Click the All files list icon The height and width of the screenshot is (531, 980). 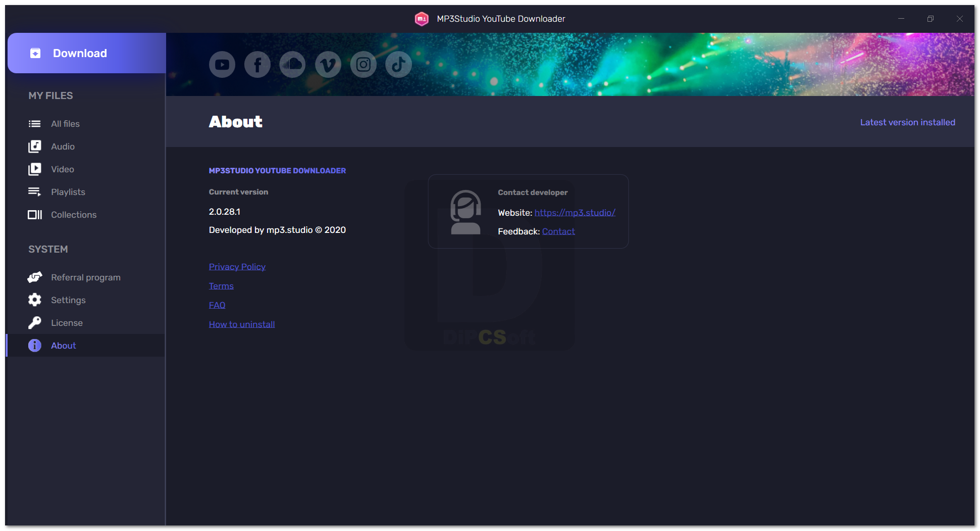coord(35,124)
